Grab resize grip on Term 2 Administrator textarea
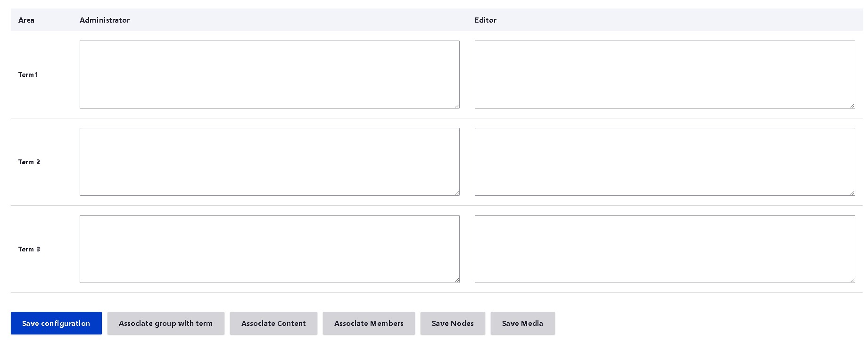Screen dimensions: 868x350 (x=457, y=193)
